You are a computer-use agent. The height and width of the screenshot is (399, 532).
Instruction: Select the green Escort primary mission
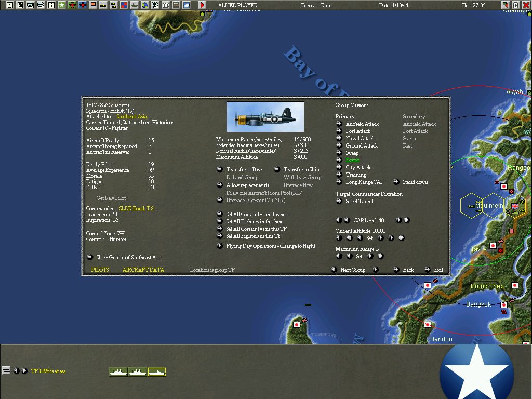click(339, 160)
